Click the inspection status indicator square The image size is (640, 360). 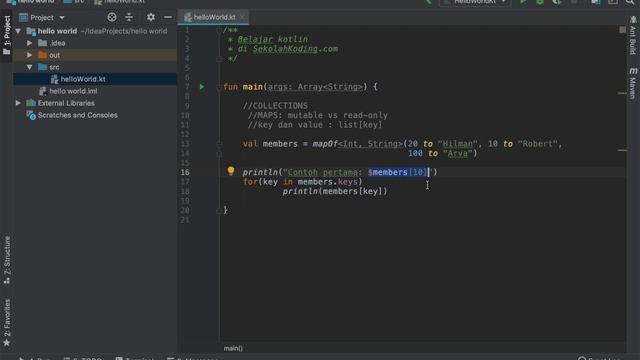point(622,30)
